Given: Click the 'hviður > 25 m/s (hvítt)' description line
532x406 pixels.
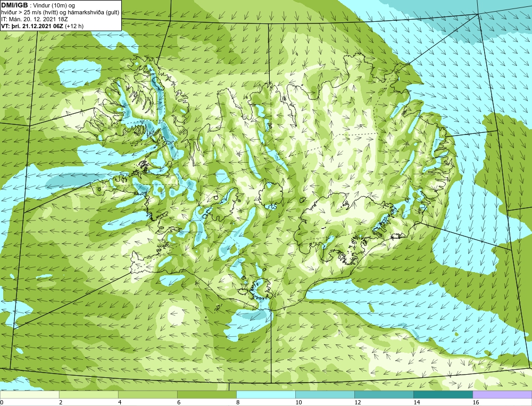Looking at the screenshot, I should [x=60, y=12].
